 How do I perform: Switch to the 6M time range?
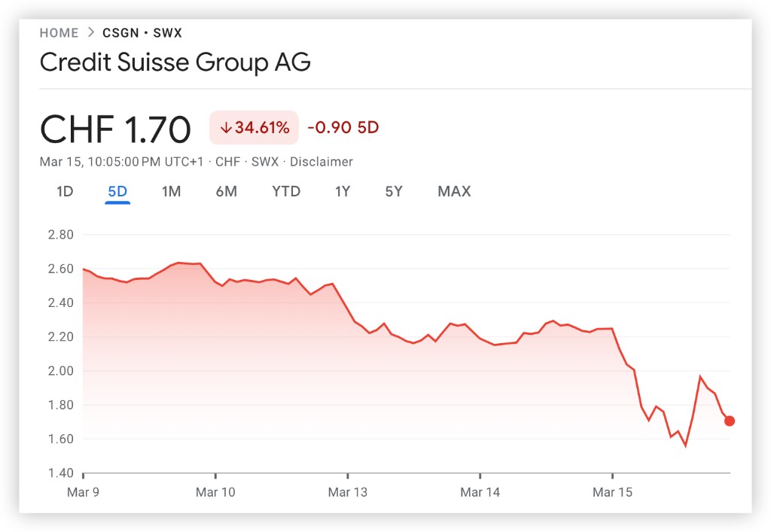[226, 192]
